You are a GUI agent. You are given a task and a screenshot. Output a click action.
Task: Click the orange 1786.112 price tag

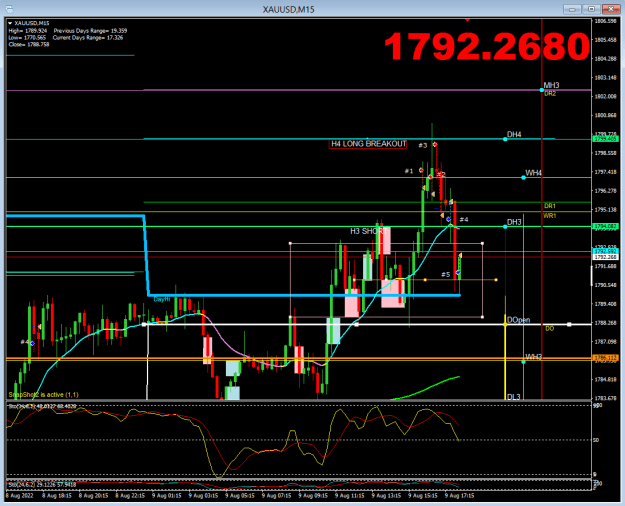click(606, 358)
